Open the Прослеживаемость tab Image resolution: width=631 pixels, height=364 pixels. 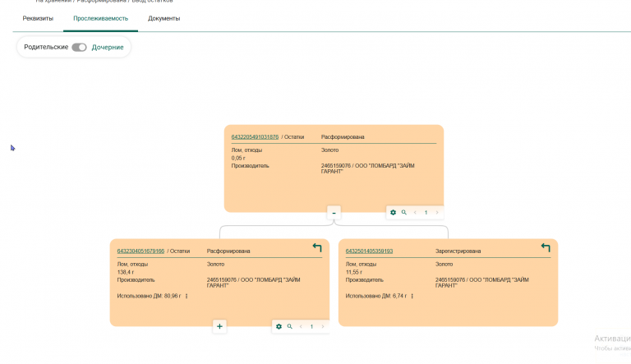click(100, 19)
